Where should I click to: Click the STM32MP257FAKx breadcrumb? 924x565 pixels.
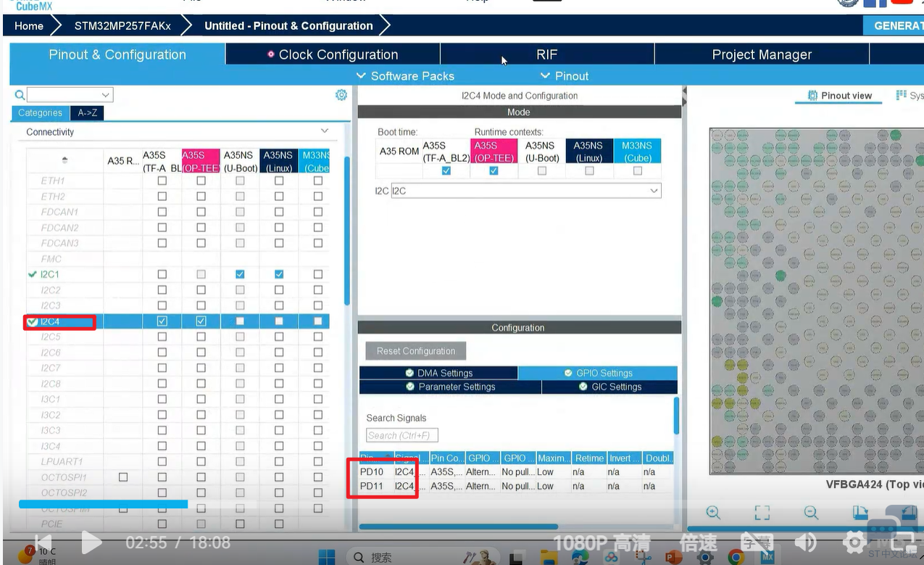point(122,25)
